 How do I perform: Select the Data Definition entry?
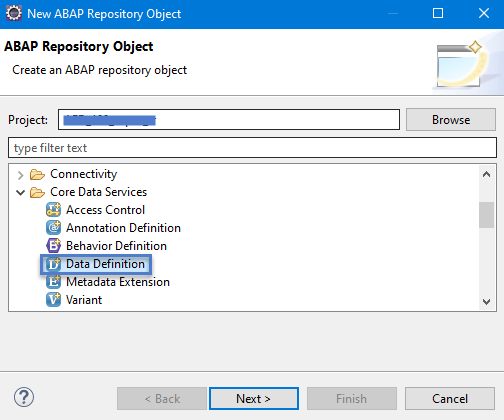click(x=105, y=264)
